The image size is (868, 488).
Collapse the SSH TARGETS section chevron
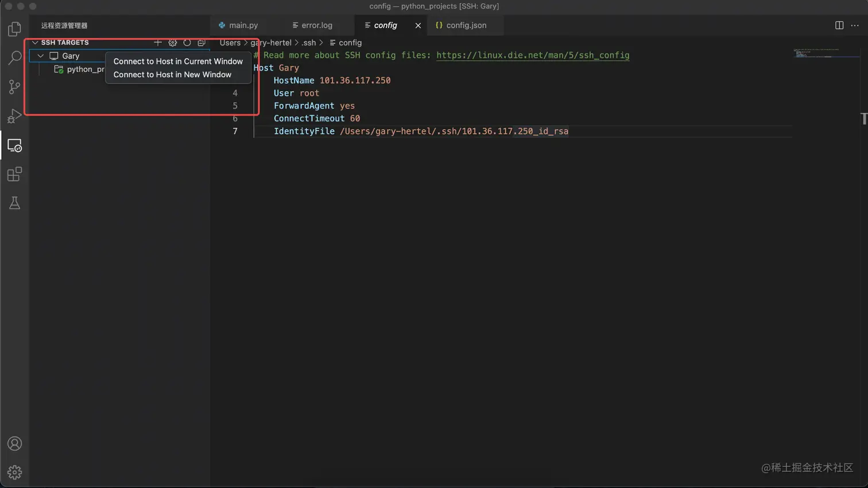pos(35,42)
